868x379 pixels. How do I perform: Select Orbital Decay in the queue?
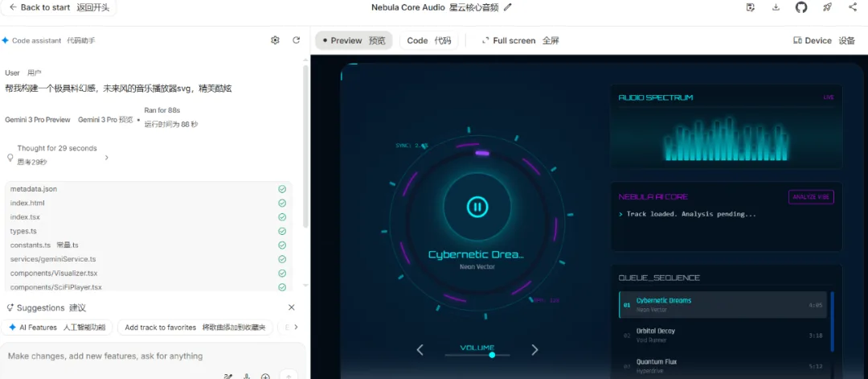click(723, 336)
